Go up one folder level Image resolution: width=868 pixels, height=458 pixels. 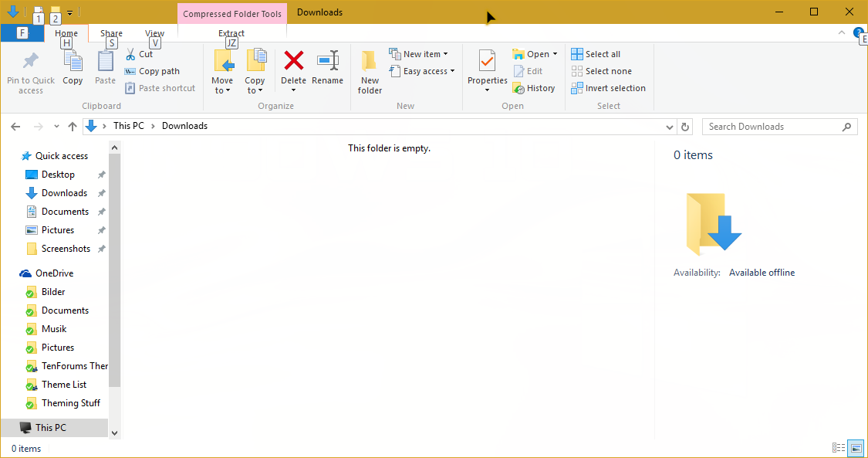(x=72, y=126)
